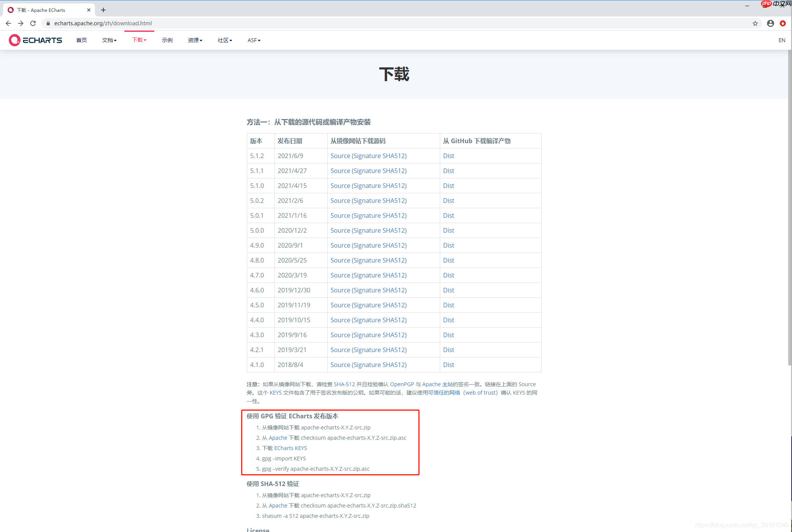Open the 示例 navigation item

(x=167, y=40)
